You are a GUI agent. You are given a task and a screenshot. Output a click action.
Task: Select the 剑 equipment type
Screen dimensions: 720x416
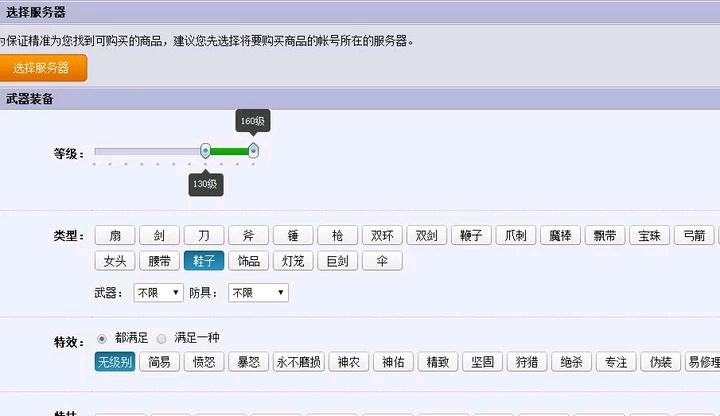click(159, 236)
